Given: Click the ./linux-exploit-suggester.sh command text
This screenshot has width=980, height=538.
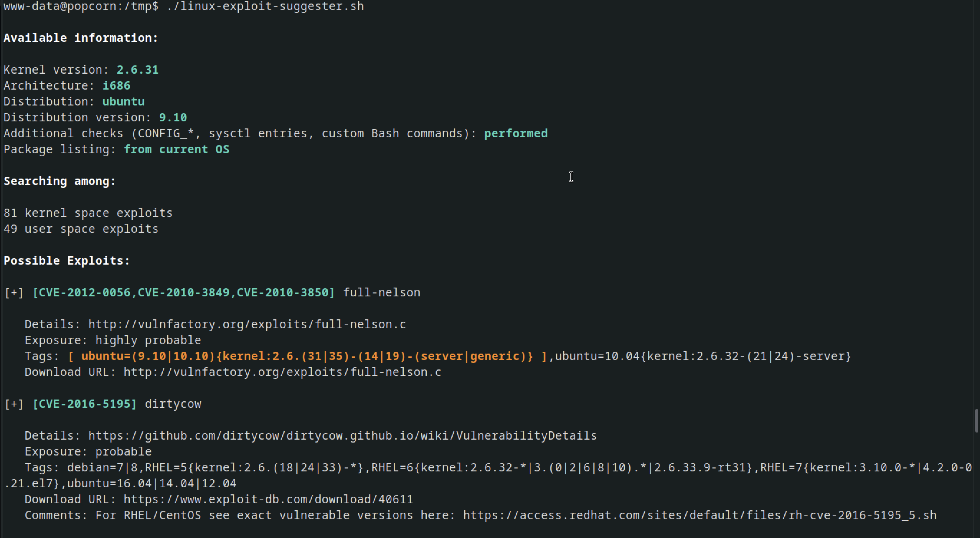Looking at the screenshot, I should click(265, 6).
